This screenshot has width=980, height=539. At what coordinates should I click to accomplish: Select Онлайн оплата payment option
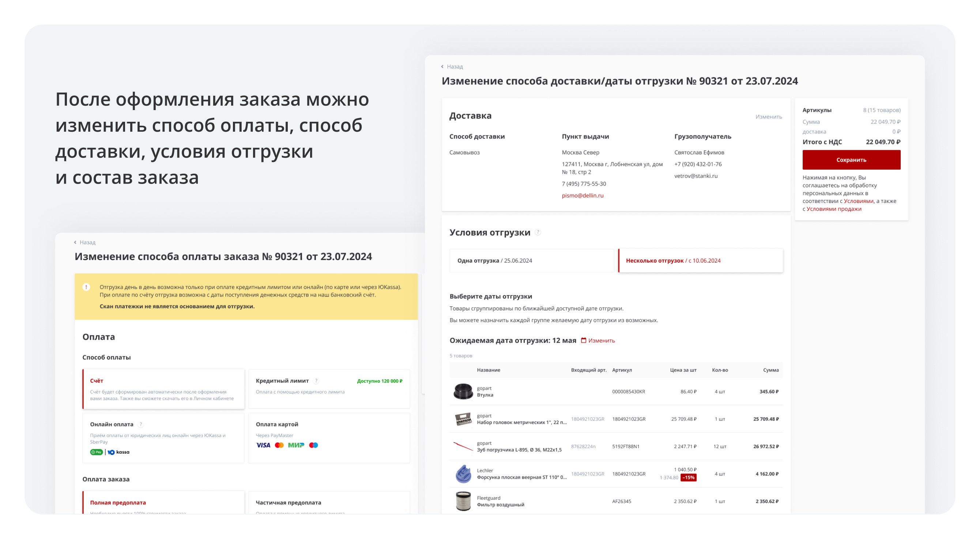click(163, 437)
